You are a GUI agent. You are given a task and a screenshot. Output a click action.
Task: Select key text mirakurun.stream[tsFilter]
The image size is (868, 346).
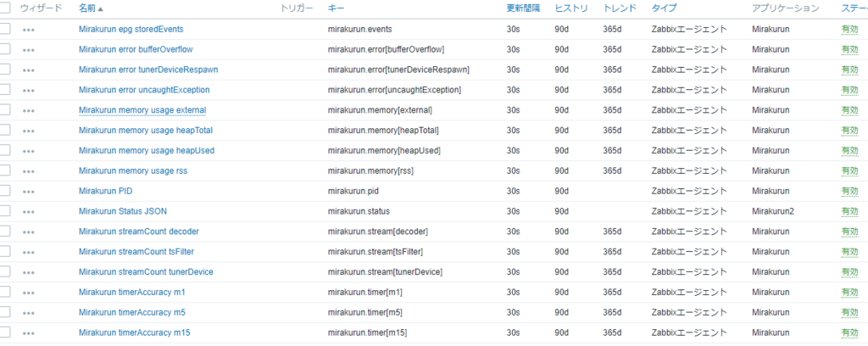coord(376,252)
